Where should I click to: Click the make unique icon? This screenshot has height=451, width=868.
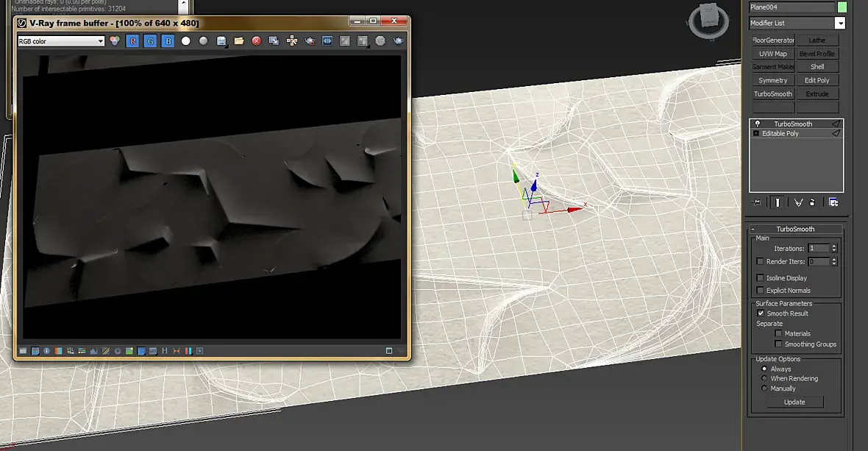797,202
